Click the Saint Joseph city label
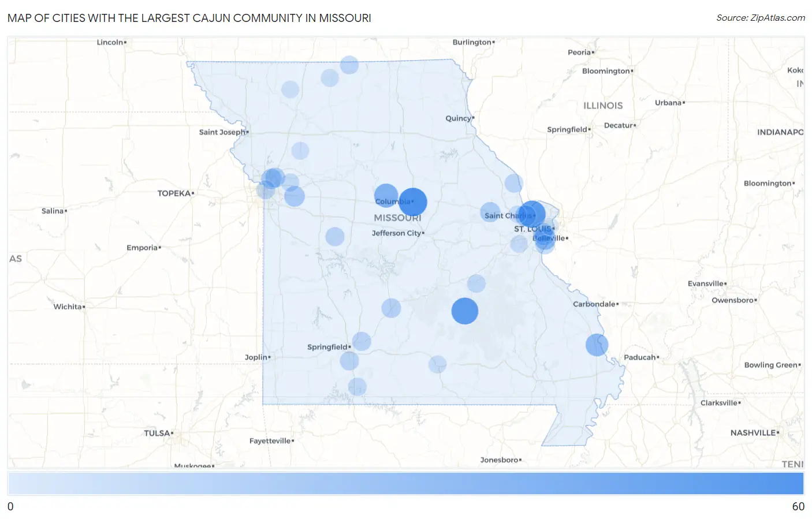The width and height of the screenshot is (812, 519). [x=223, y=132]
